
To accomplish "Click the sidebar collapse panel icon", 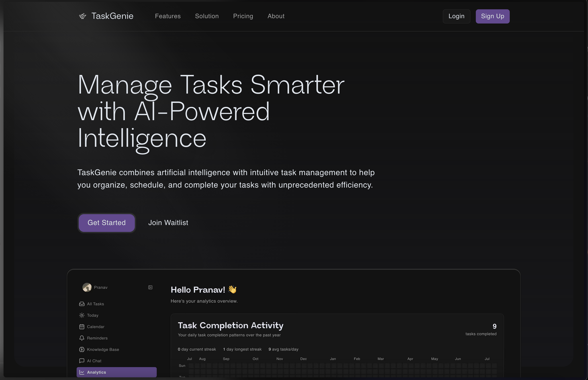I will pos(150,287).
